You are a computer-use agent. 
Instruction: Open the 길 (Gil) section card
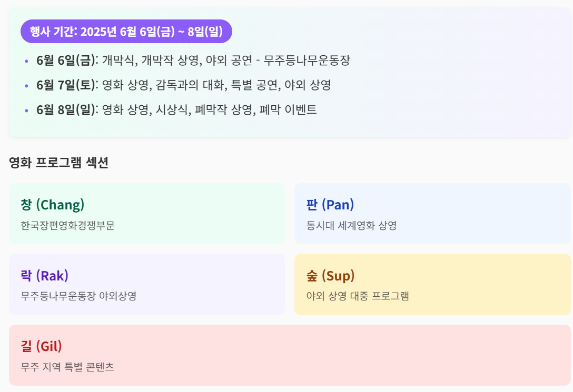click(x=290, y=355)
